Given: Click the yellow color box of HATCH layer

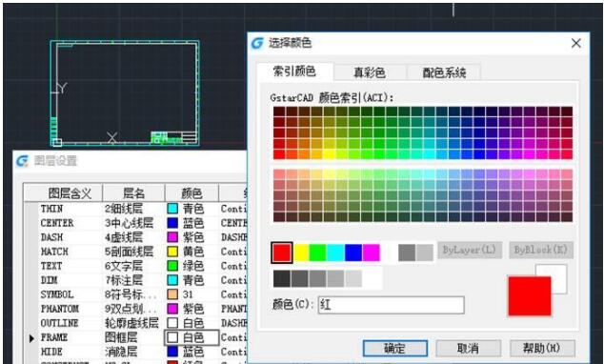Looking at the screenshot, I should pos(172,252).
